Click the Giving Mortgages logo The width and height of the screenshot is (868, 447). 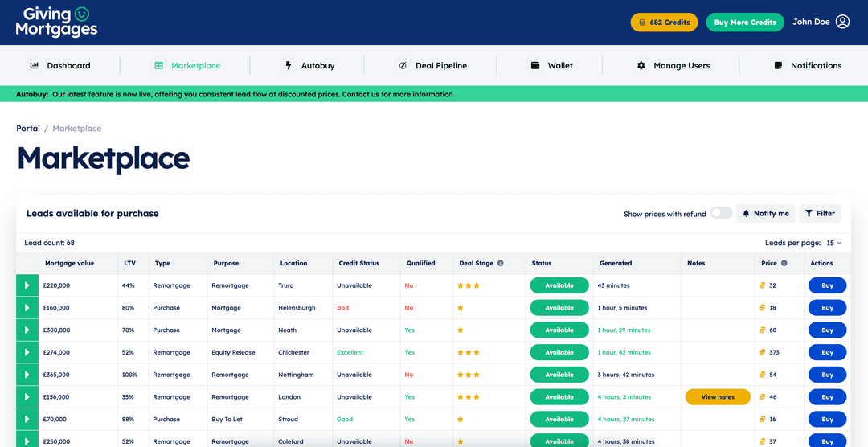(x=56, y=23)
